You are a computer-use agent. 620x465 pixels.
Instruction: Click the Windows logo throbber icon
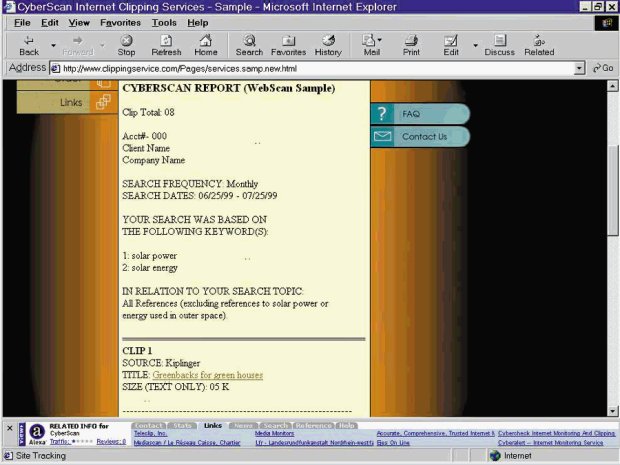click(x=606, y=23)
